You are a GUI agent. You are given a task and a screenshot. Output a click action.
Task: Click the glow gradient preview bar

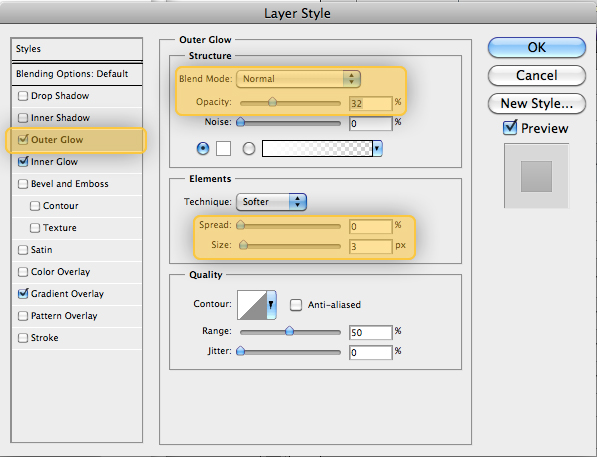317,148
